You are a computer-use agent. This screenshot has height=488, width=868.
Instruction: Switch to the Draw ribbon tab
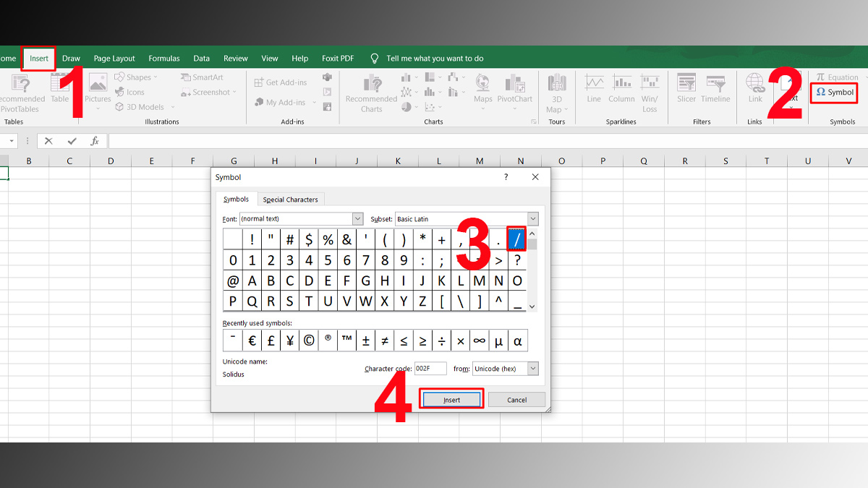(x=71, y=58)
